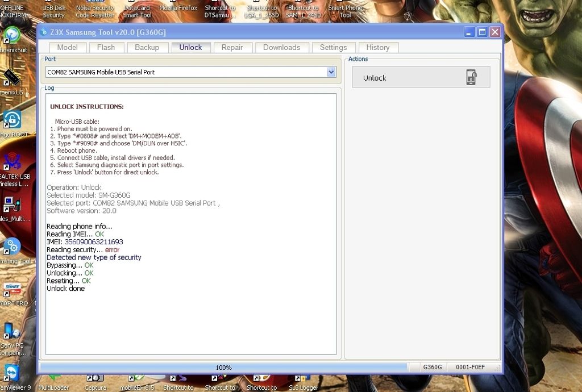Switch to the Settings tab
This screenshot has width=582, height=392.
(x=333, y=48)
